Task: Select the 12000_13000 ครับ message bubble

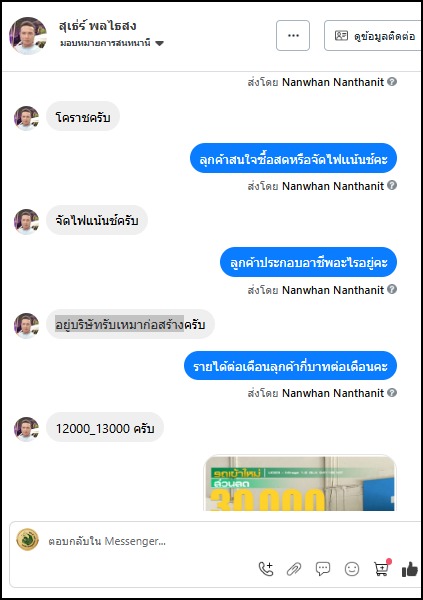Action: (x=105, y=428)
